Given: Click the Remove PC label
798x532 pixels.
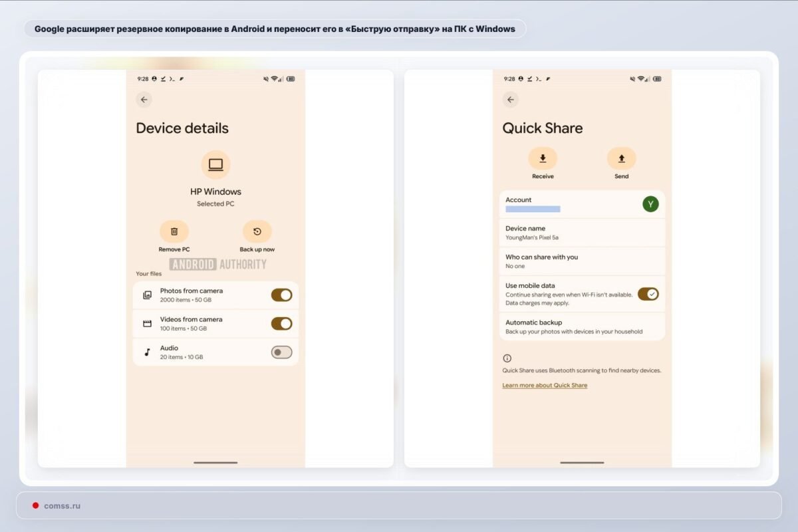Looking at the screenshot, I should [174, 249].
